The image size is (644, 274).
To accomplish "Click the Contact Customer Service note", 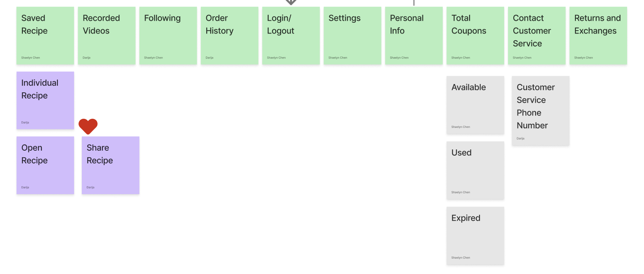I will pyautogui.click(x=537, y=36).
